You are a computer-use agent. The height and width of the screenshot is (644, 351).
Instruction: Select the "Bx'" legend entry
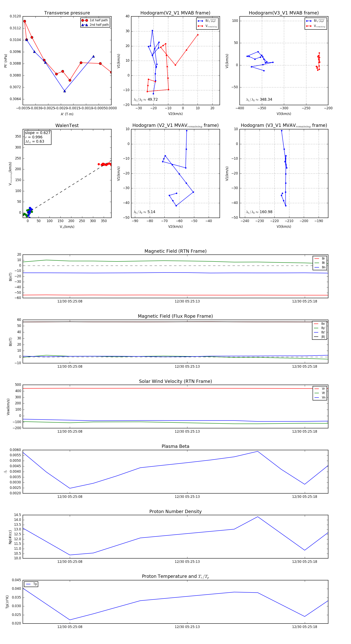pos(320,324)
